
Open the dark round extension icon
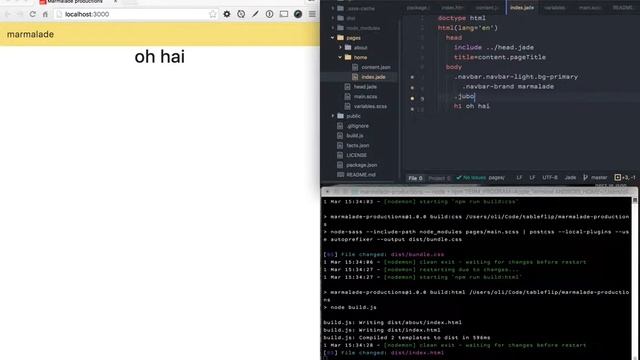click(x=298, y=14)
